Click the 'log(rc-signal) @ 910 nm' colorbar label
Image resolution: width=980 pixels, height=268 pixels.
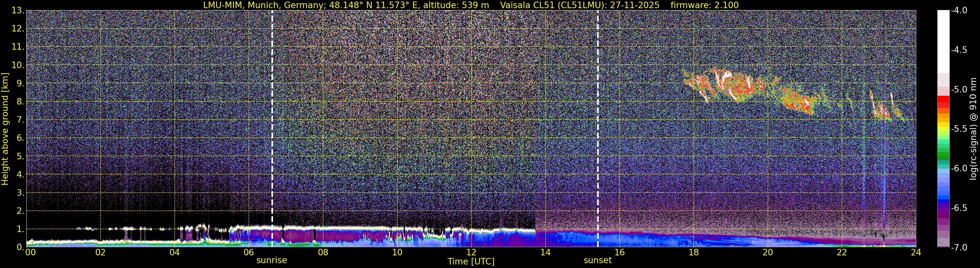(x=973, y=129)
